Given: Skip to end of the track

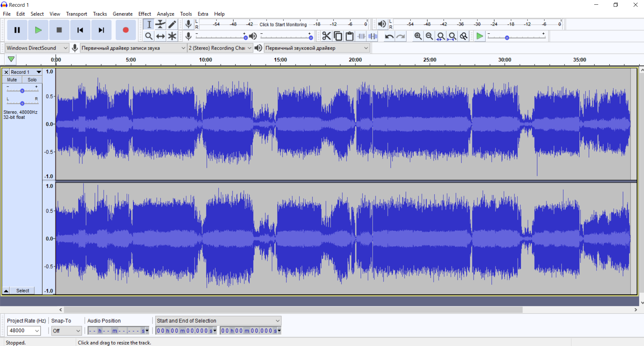Looking at the screenshot, I should (101, 30).
